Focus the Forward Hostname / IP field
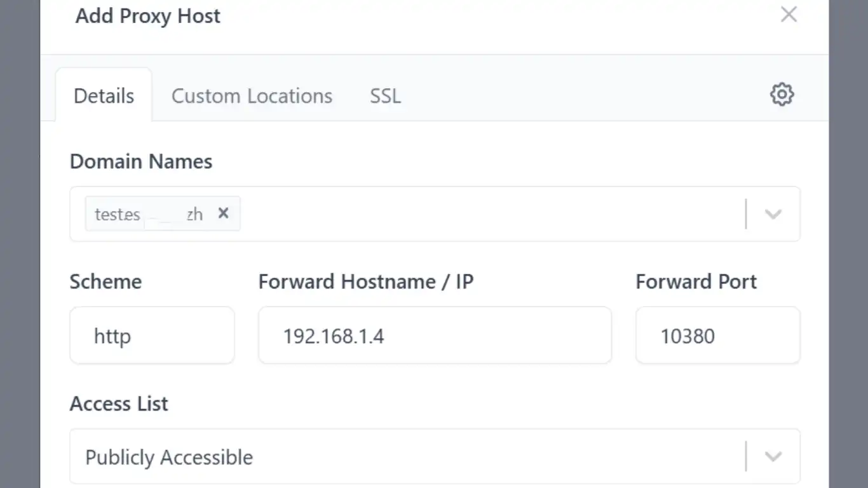This screenshot has height=488, width=868. click(x=435, y=335)
